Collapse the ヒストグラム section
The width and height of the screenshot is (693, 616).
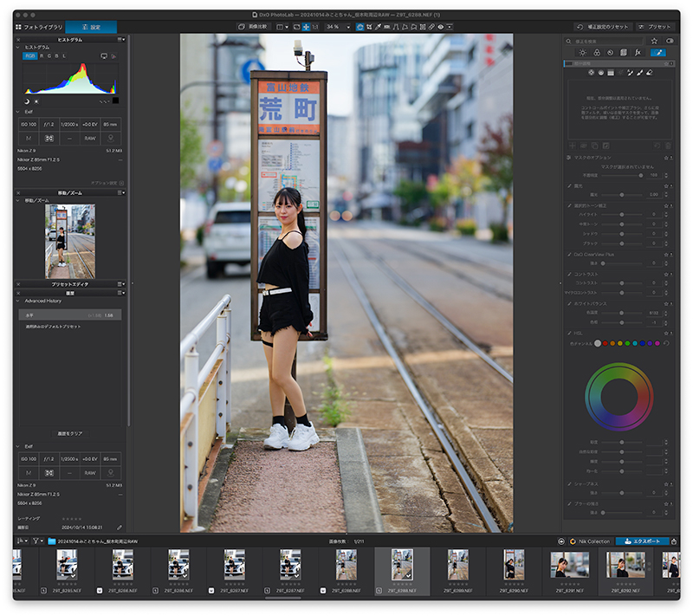pyautogui.click(x=18, y=47)
